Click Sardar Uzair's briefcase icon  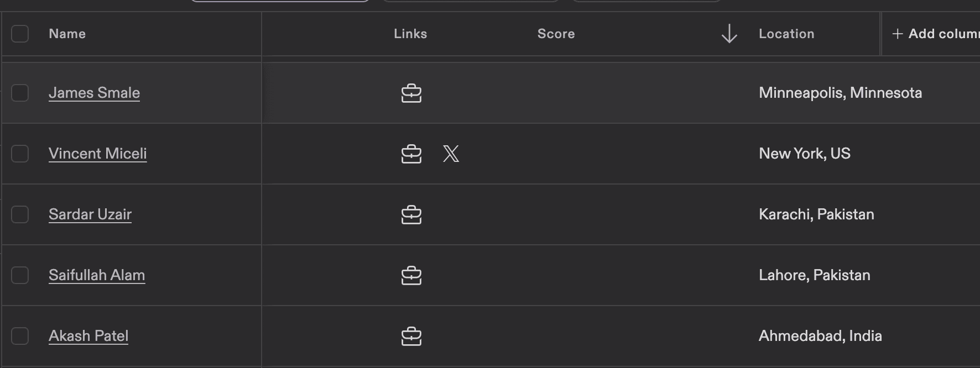click(x=411, y=214)
